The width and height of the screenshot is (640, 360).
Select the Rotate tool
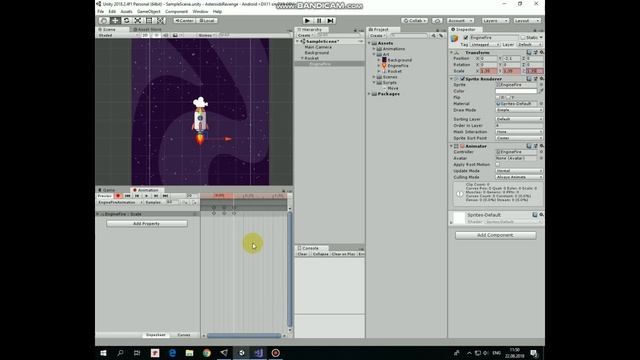tap(127, 20)
